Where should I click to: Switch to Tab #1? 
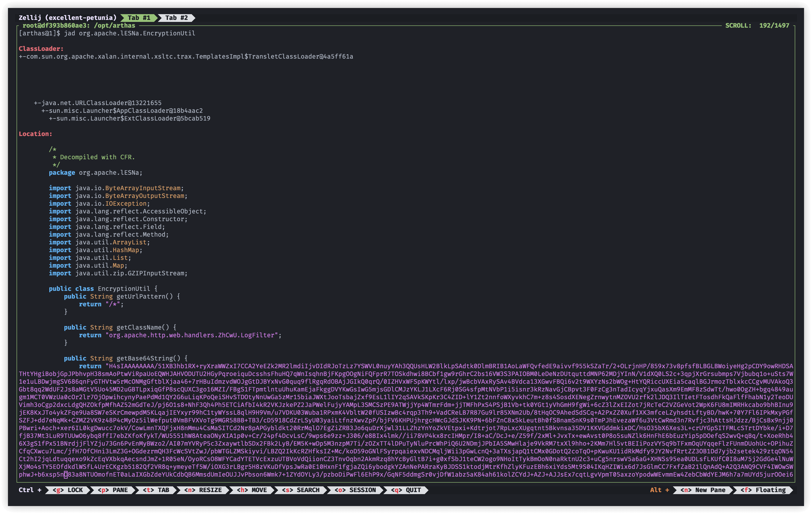139,18
